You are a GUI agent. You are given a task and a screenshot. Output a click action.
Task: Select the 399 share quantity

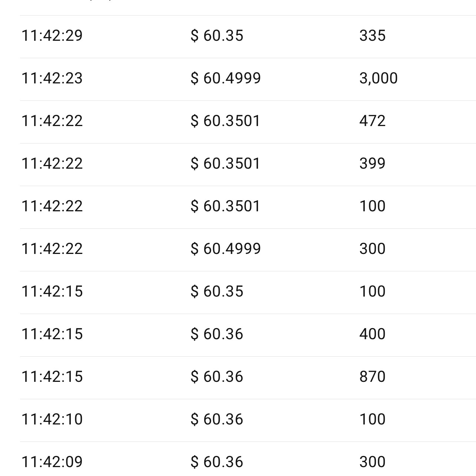click(x=372, y=164)
